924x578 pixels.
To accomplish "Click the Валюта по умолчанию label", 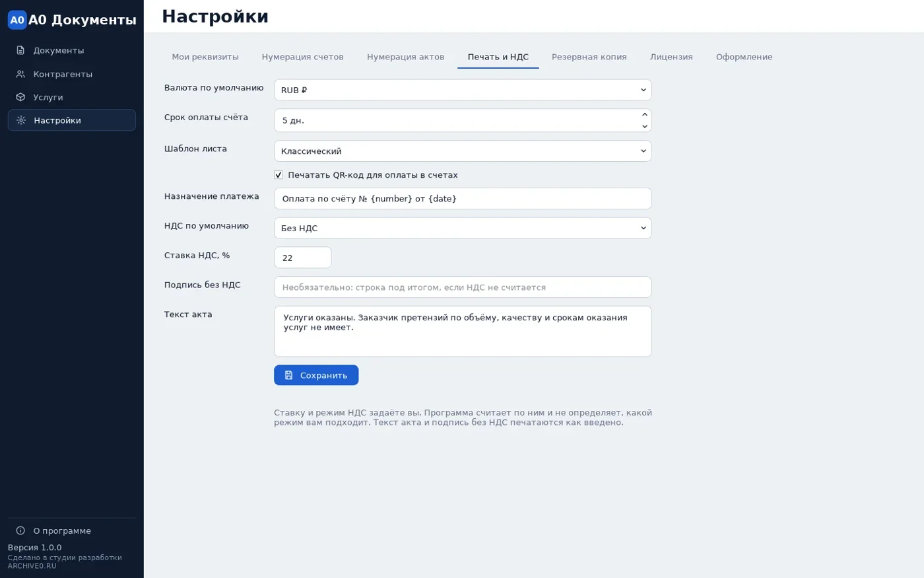I will [x=214, y=88].
